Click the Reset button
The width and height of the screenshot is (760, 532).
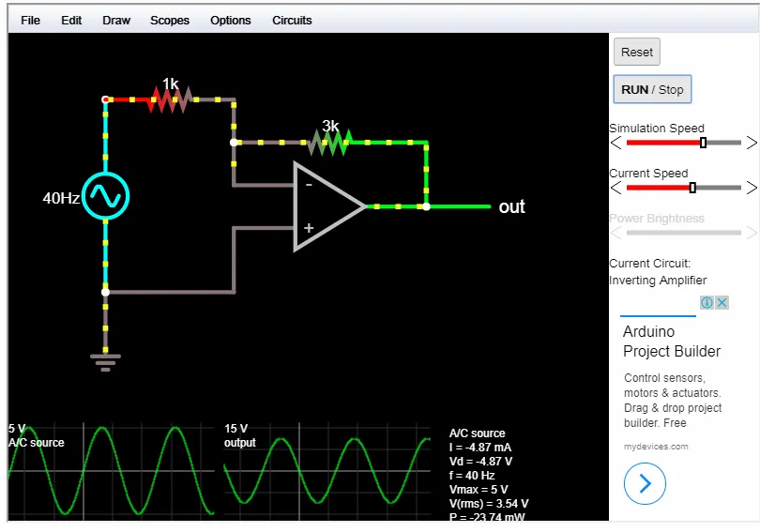637,52
